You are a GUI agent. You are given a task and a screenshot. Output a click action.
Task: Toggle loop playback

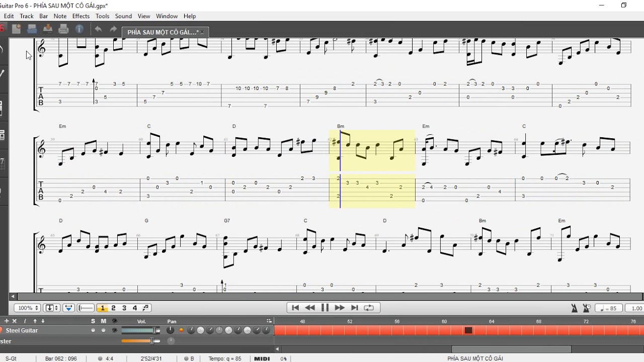click(x=369, y=308)
